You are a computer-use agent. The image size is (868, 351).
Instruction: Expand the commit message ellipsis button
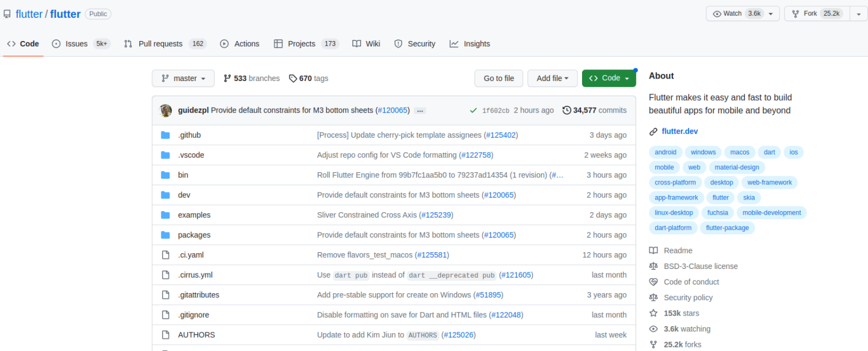pos(420,110)
